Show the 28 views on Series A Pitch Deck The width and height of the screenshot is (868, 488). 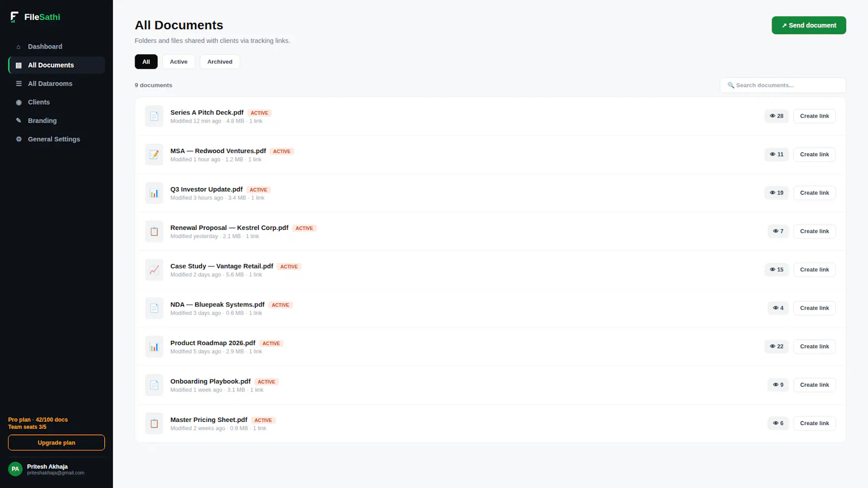(x=776, y=116)
